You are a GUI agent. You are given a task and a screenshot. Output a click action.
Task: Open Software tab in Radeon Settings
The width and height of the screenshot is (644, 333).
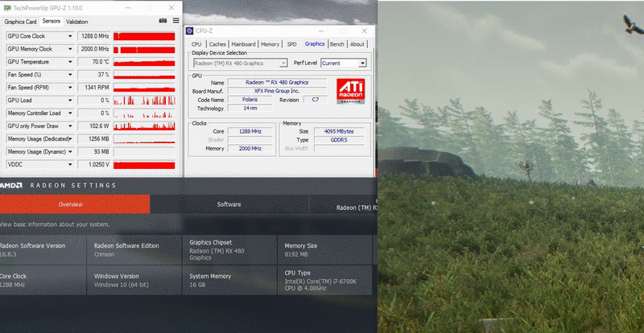point(229,204)
